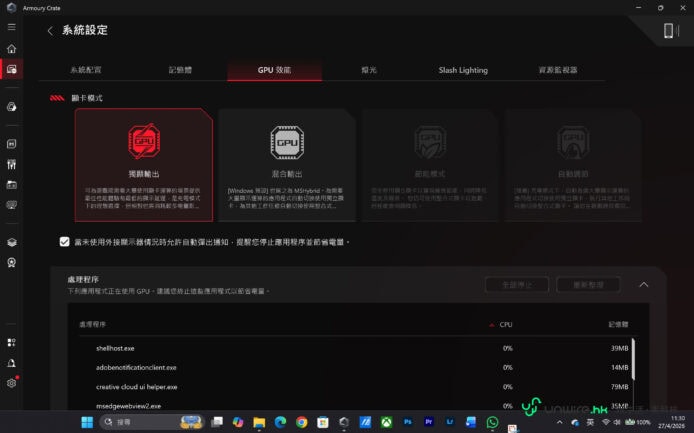Click the monitor-shaped icon in the sidebar

12,205
